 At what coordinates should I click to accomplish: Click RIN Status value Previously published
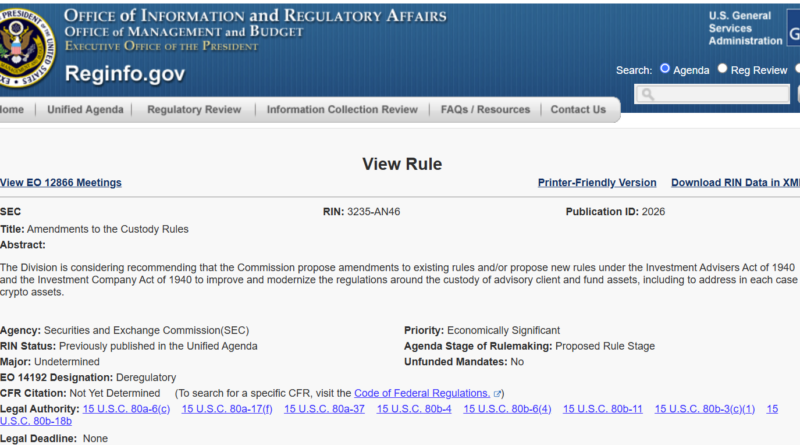pos(158,347)
